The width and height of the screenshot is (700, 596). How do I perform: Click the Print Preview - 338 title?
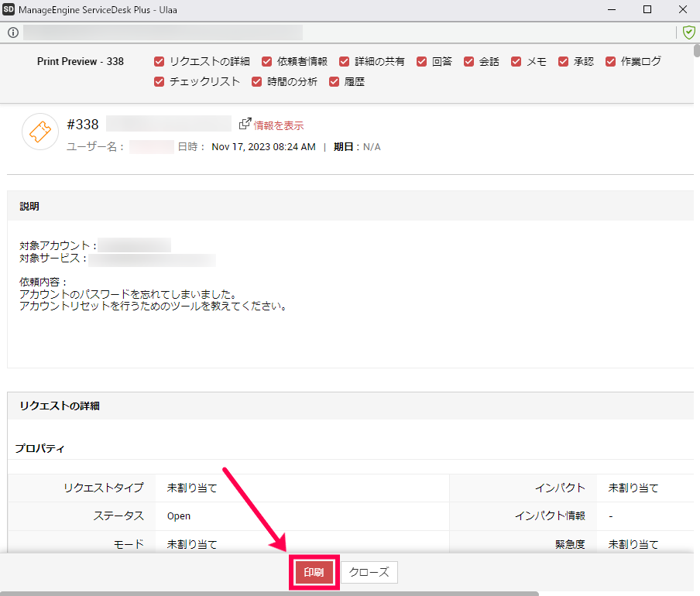tap(81, 62)
